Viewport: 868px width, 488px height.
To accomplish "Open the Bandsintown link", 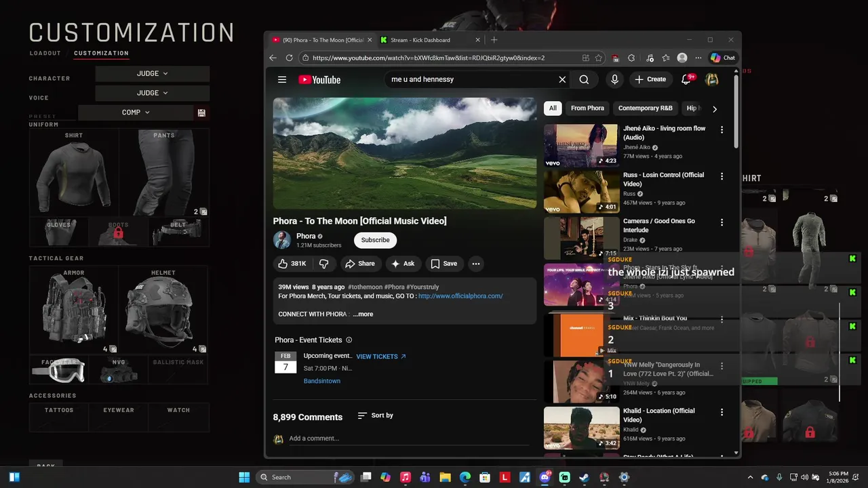I will (x=322, y=381).
